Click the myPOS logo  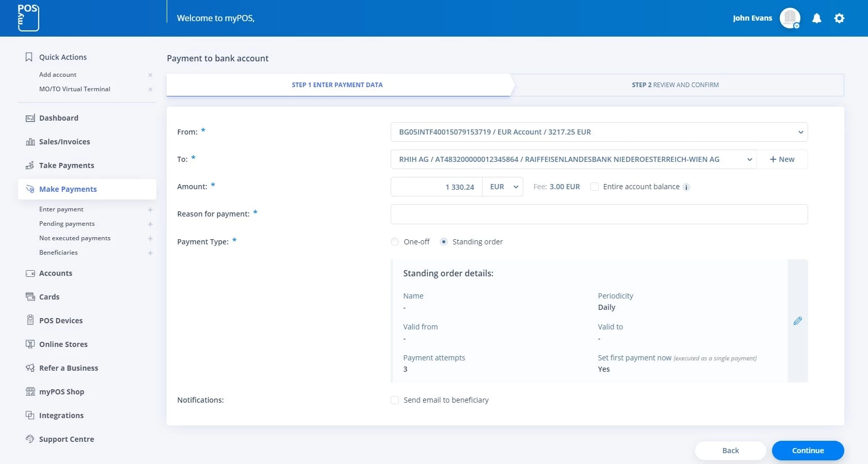(x=28, y=18)
